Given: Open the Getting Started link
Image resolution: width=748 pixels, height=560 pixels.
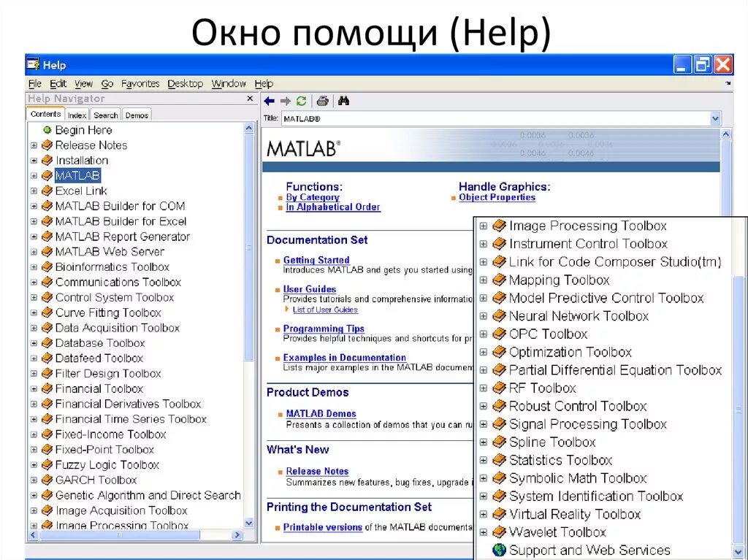Looking at the screenshot, I should coord(316,260).
